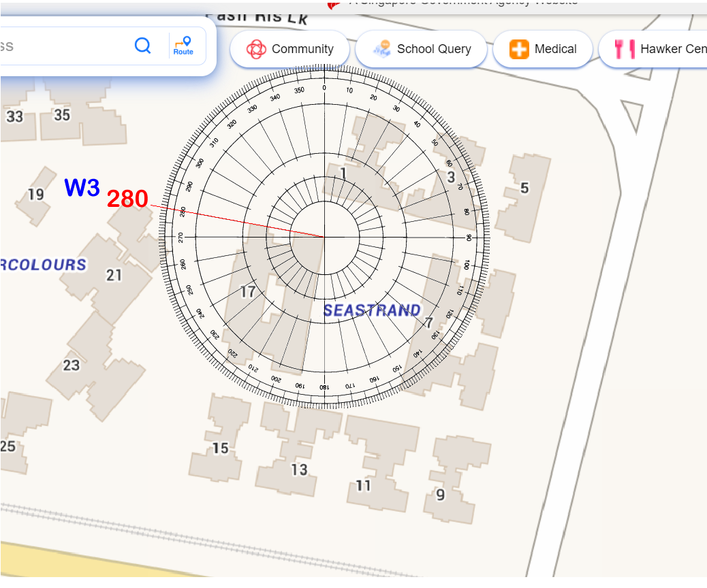Image resolution: width=707 pixels, height=588 pixels.
Task: Select the Medical cross icon
Action: coord(519,49)
